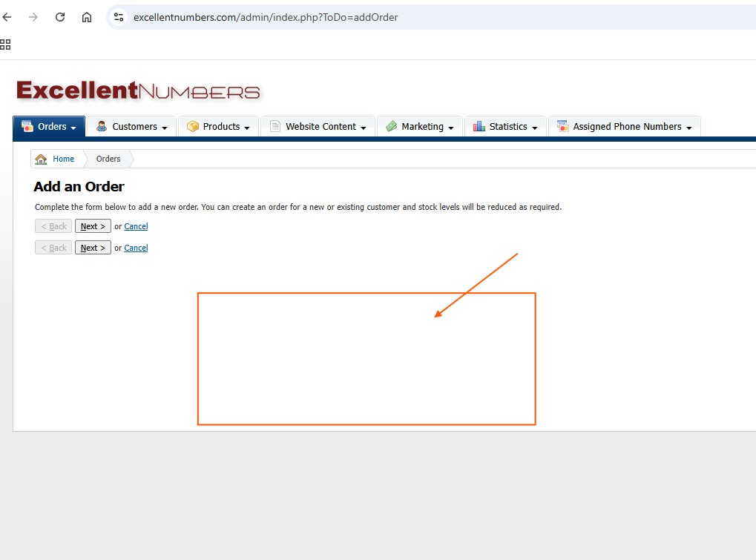The width and height of the screenshot is (756, 560).
Task: Go to the Home breadcrumb link
Action: (x=63, y=159)
